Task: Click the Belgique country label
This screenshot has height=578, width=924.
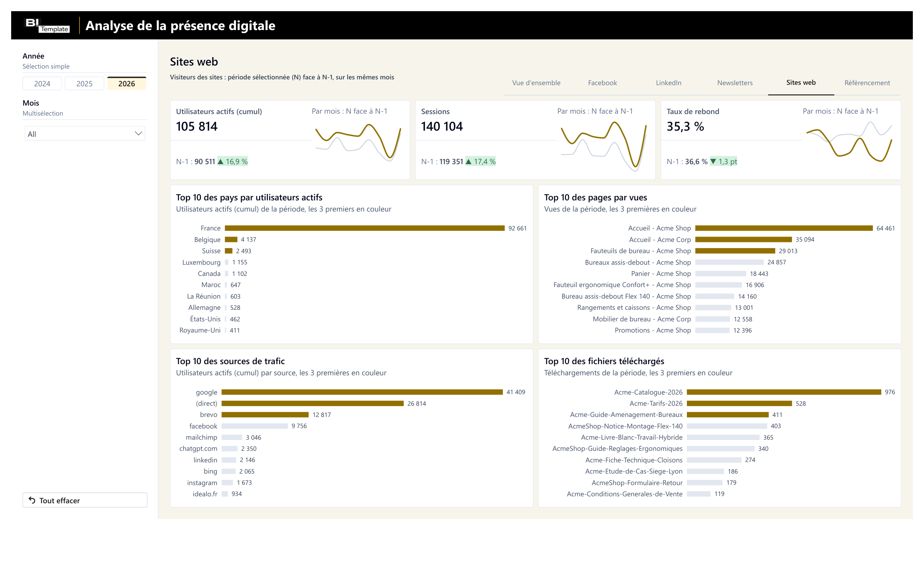Action: pyautogui.click(x=207, y=240)
